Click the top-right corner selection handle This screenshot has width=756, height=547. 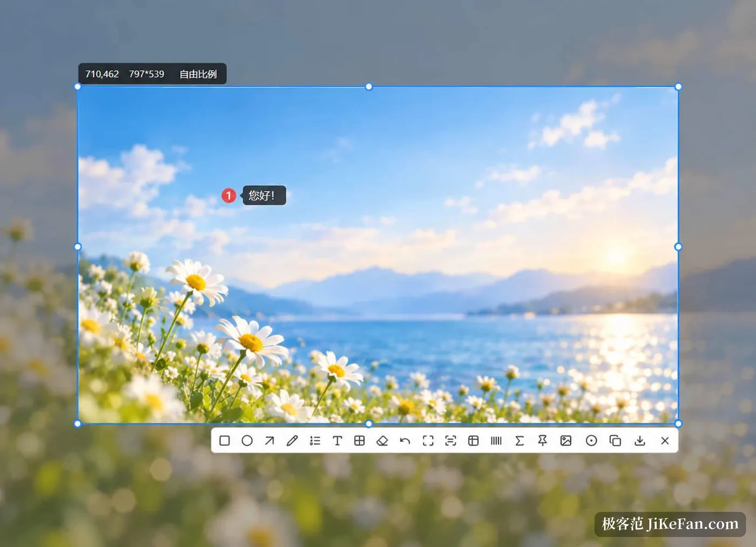click(678, 87)
